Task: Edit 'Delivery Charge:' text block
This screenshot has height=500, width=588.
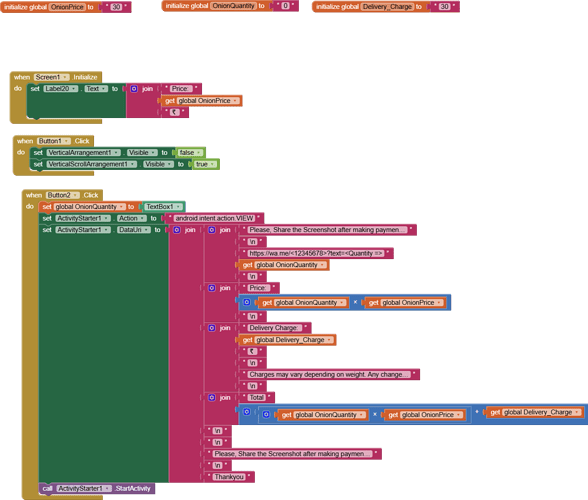Action: pyautogui.click(x=274, y=328)
